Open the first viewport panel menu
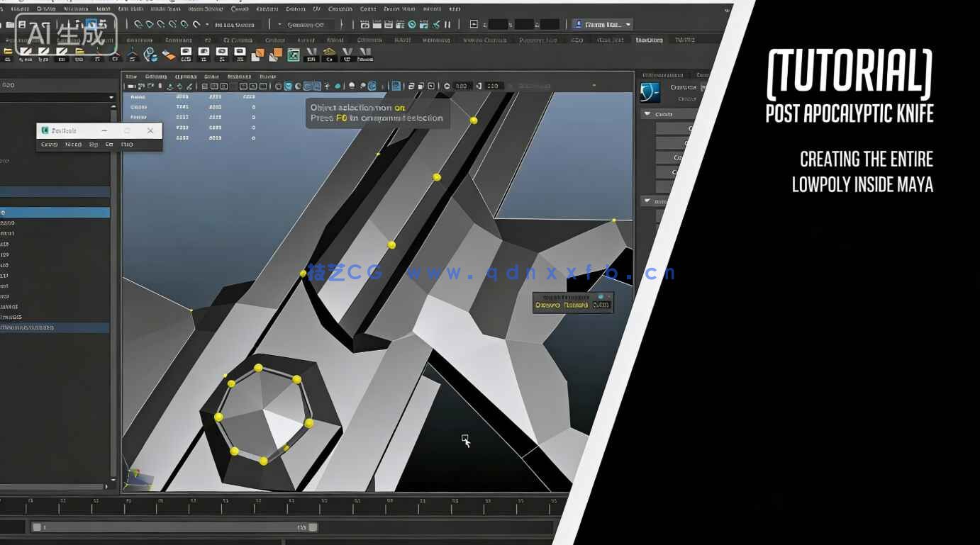 (x=131, y=77)
